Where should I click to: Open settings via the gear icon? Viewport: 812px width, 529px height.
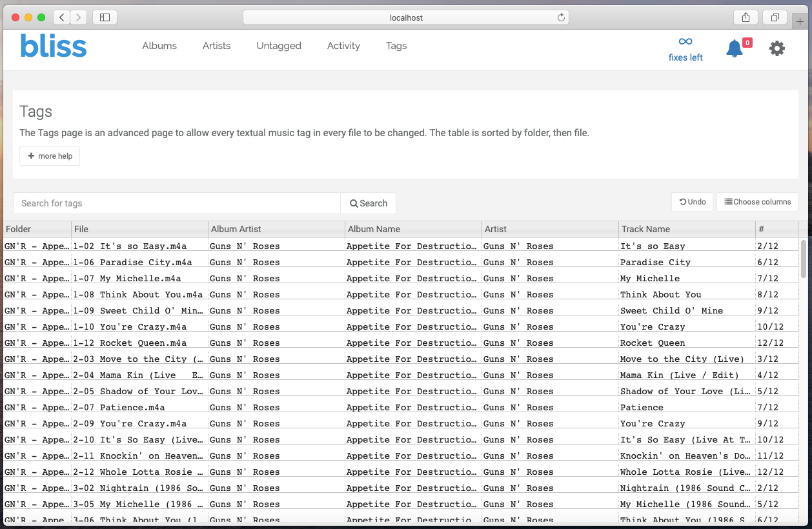[x=777, y=48]
